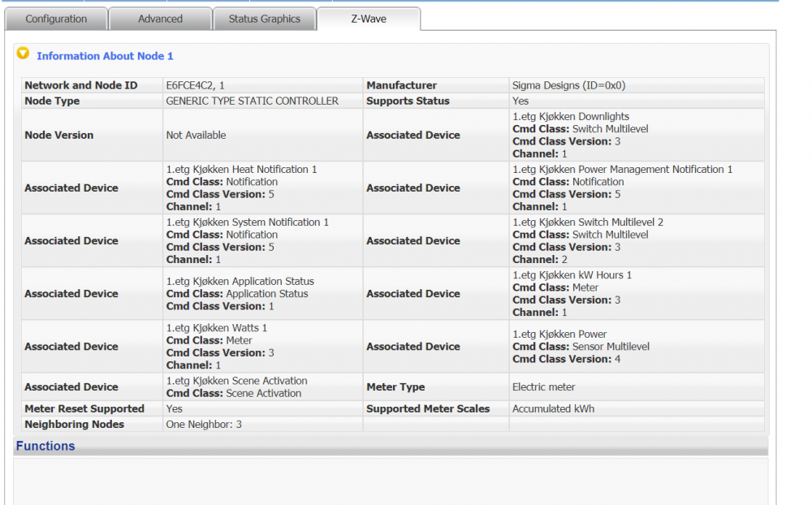Select the Kjøkken System Notification 1 entry
812x505 pixels.
(x=247, y=222)
